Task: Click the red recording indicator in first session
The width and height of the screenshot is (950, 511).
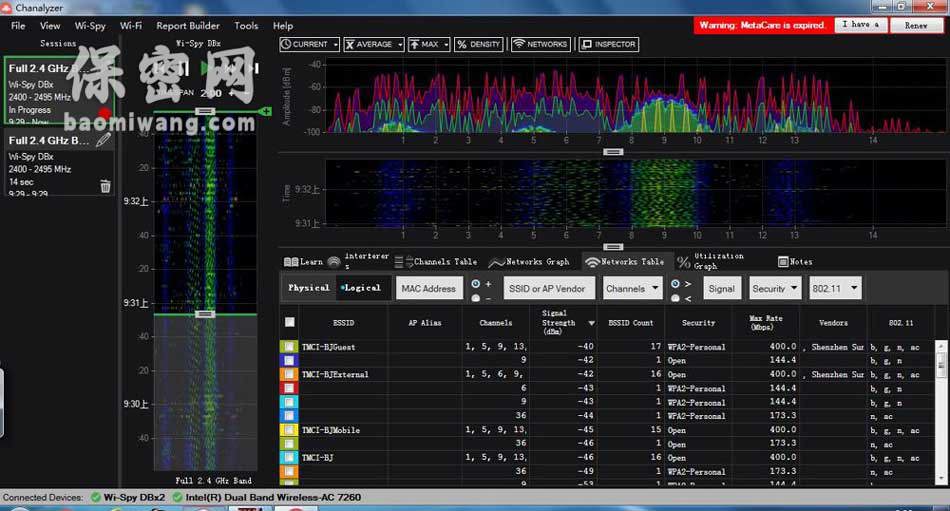Action: (x=104, y=113)
